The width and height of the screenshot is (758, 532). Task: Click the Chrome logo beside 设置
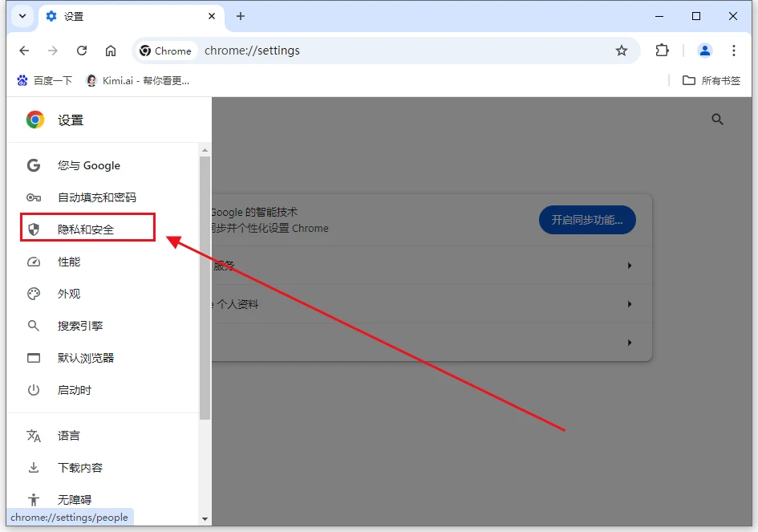tap(34, 120)
